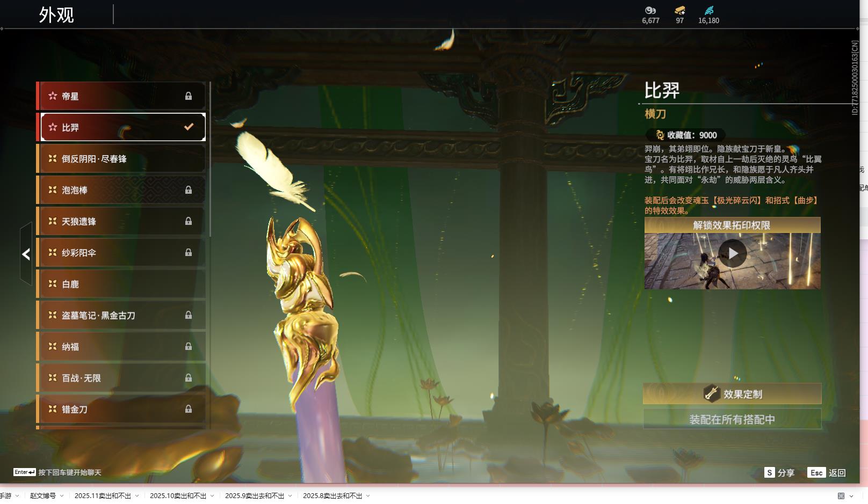
Task: Switch to the 2025.11卖出和不出 sheet tab
Action: [x=103, y=496]
